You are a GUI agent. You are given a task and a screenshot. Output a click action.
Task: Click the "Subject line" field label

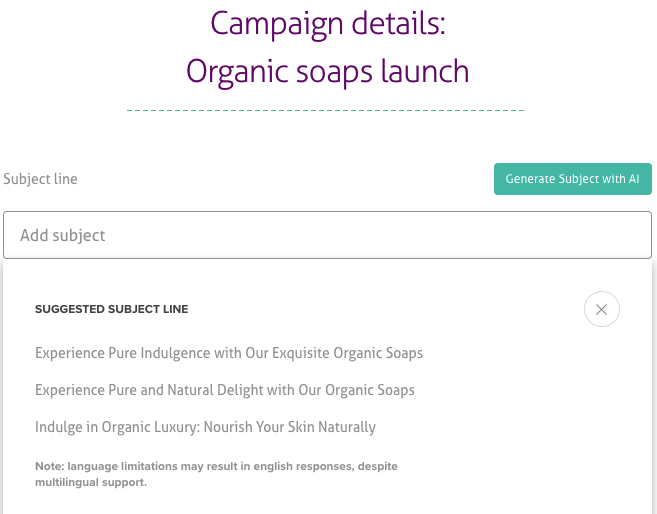(x=40, y=179)
